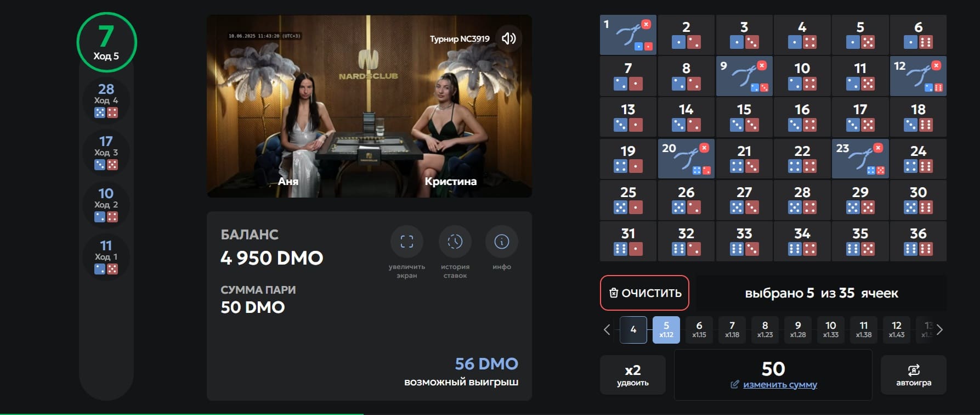This screenshot has width=980, height=415.
Task: Start autoplay with the автоигра button
Action: coord(913,375)
